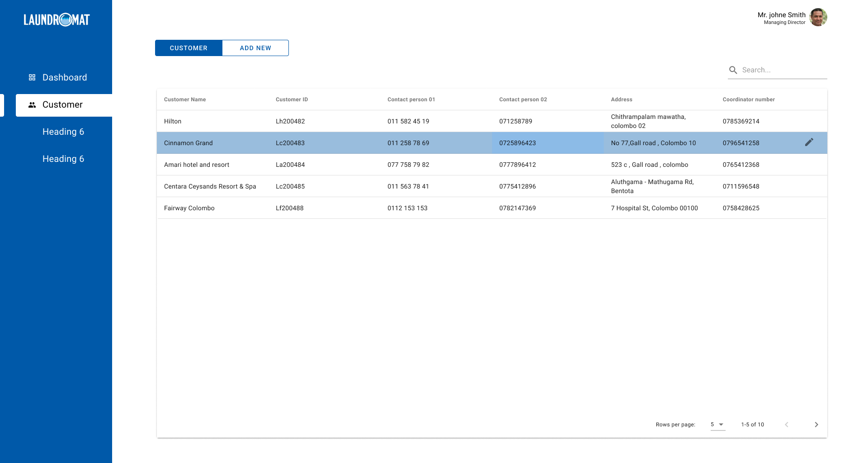This screenshot has height=463, width=868.
Task: Open the profile picture of Mr. johne Smith
Action: click(x=818, y=17)
